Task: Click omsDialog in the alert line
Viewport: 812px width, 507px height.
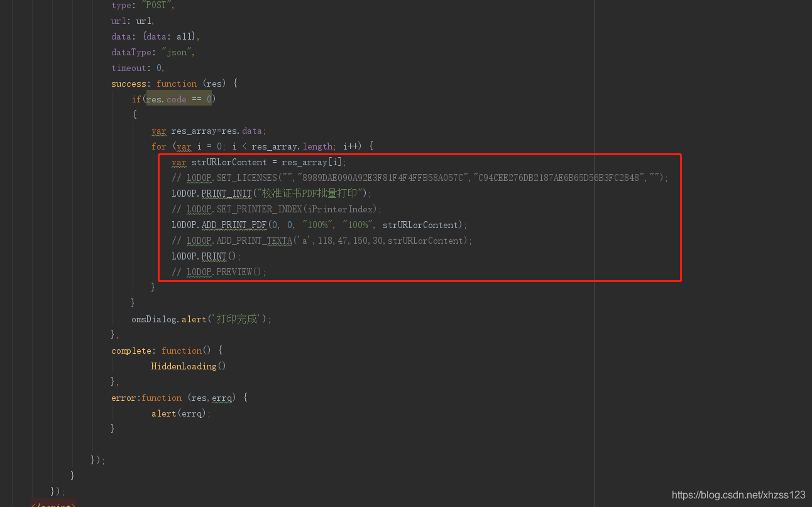Action: pos(154,319)
